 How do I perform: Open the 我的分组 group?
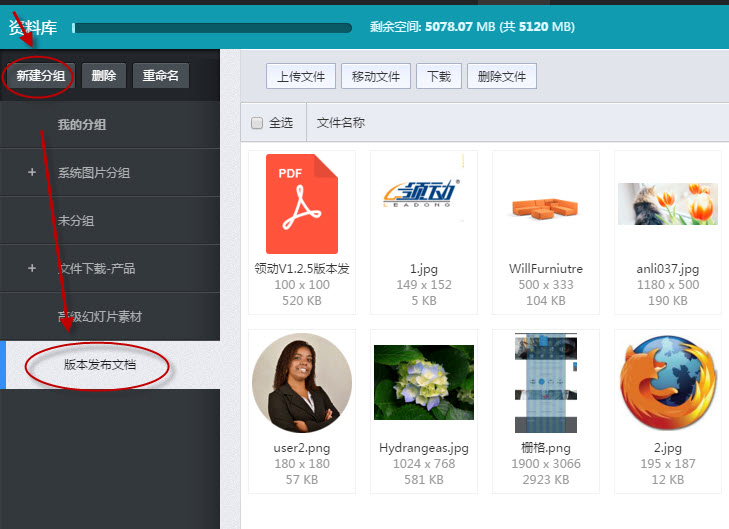pos(82,125)
